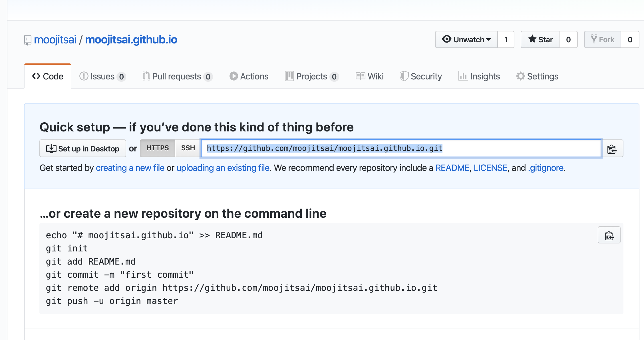Switch clone URL to SSH
644x340 pixels.
click(x=188, y=148)
